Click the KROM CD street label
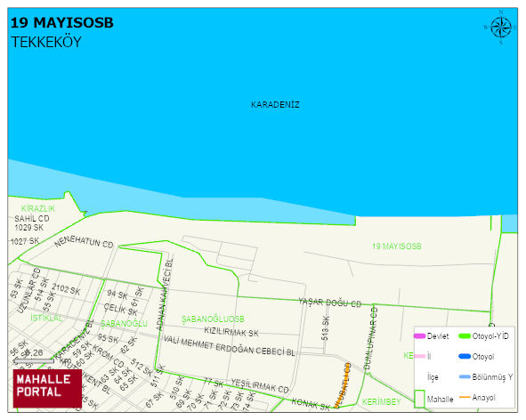Screen dimensions: 526x420 [108, 356]
